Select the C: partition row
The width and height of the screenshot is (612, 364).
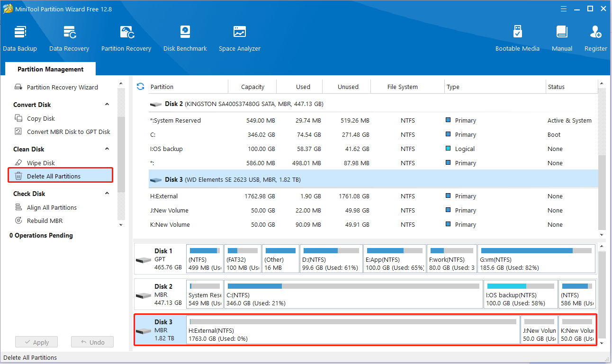pos(373,134)
